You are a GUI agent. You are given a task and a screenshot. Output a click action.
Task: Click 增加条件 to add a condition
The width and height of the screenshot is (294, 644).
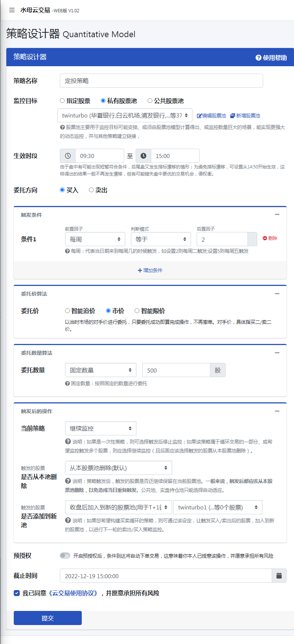[x=150, y=270]
